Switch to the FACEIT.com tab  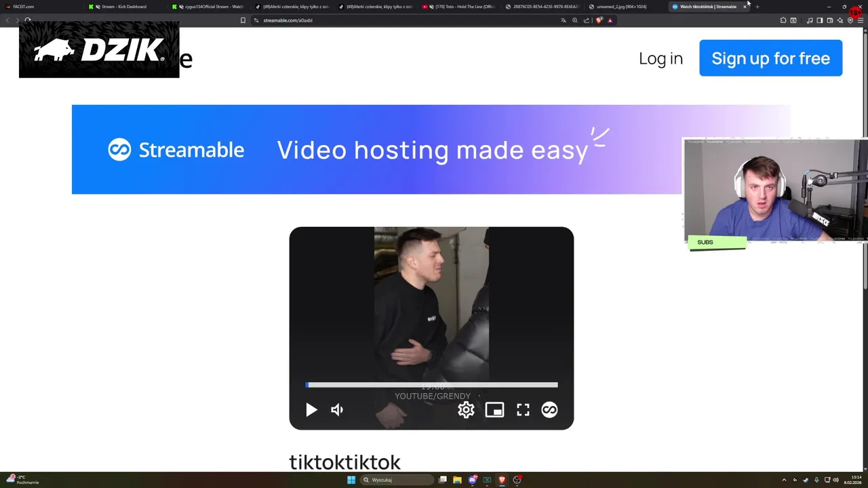coord(41,7)
